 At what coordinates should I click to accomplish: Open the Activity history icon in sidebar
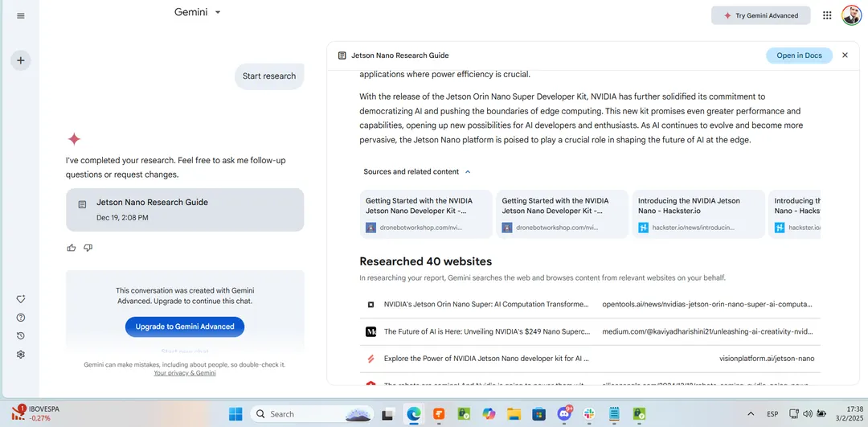20,335
